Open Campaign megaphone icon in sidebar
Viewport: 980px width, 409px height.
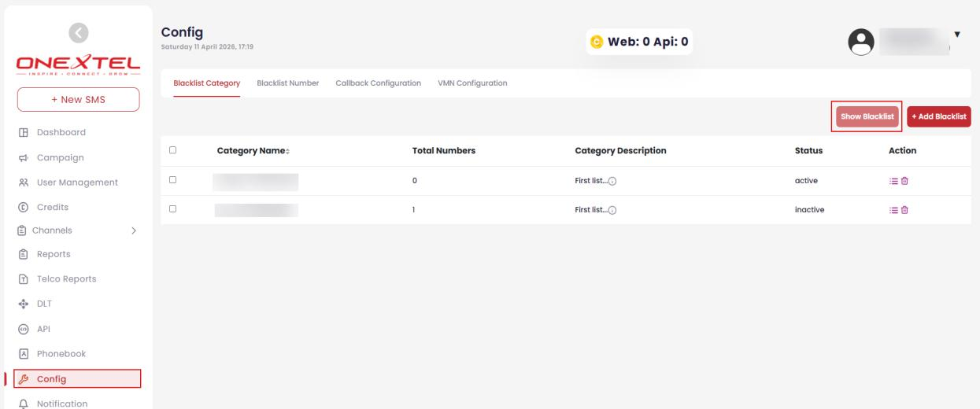click(23, 157)
